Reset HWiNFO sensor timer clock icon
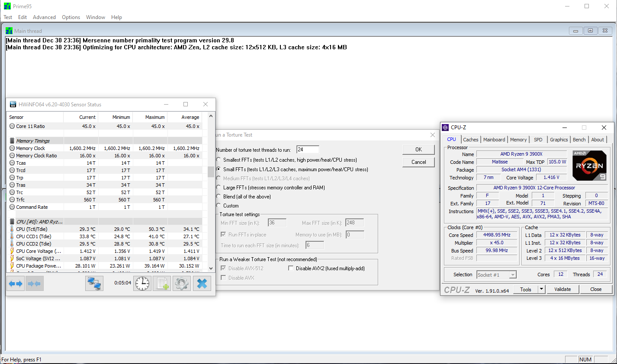The image size is (617, 364). pyautogui.click(x=142, y=284)
